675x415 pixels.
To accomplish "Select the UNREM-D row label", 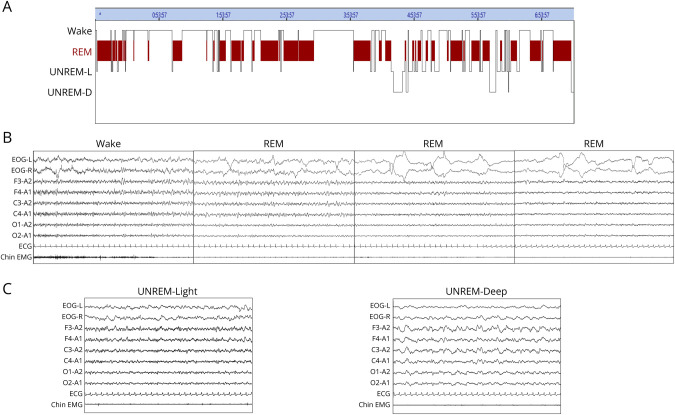I will point(72,93).
